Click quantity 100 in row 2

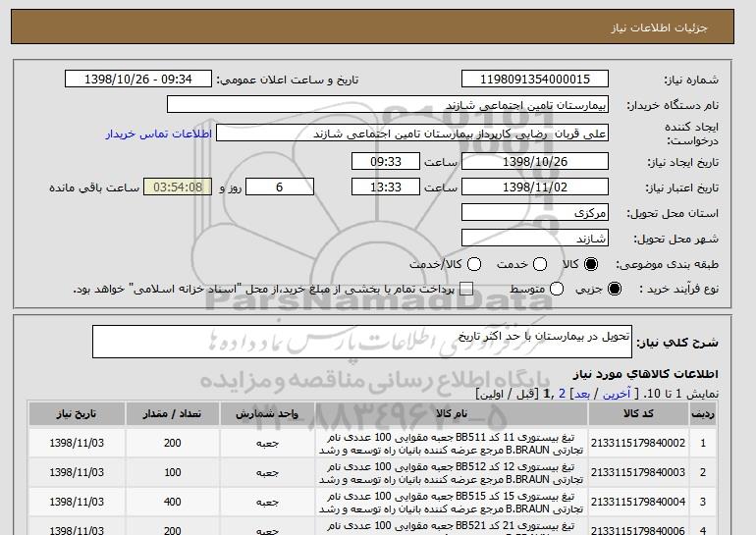pyautogui.click(x=172, y=472)
